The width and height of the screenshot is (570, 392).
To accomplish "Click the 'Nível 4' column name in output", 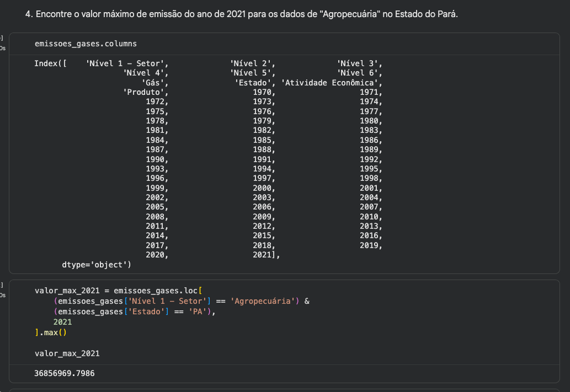I will [143, 73].
